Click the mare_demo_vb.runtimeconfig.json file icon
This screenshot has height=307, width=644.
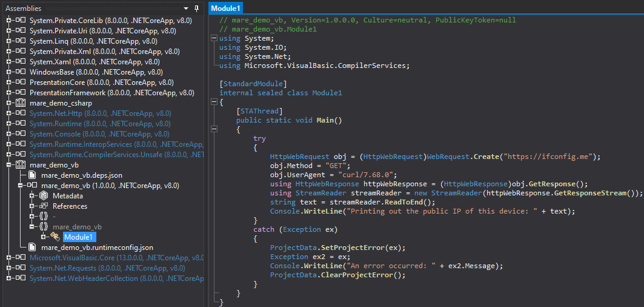coord(32,248)
